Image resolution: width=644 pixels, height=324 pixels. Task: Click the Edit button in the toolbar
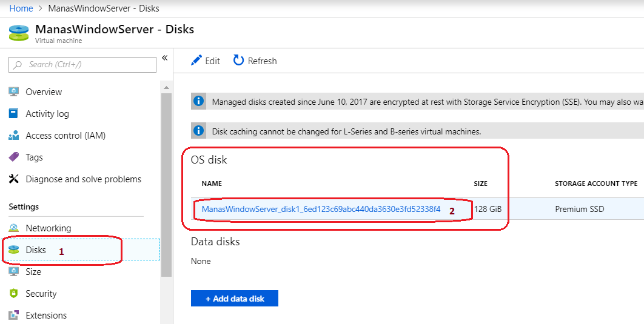pos(206,61)
